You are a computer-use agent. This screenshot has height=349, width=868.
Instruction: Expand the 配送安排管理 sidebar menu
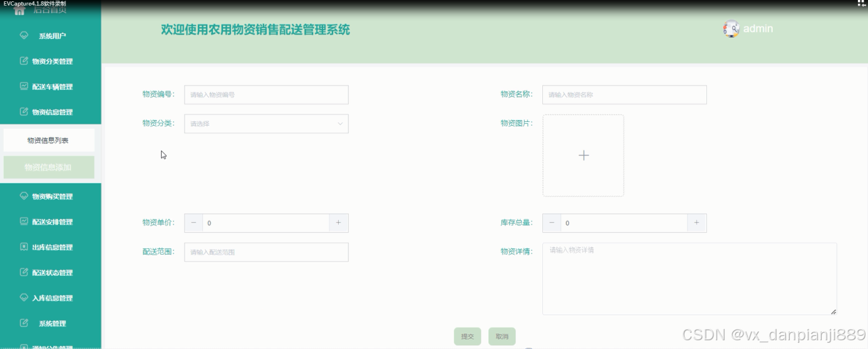pos(50,222)
